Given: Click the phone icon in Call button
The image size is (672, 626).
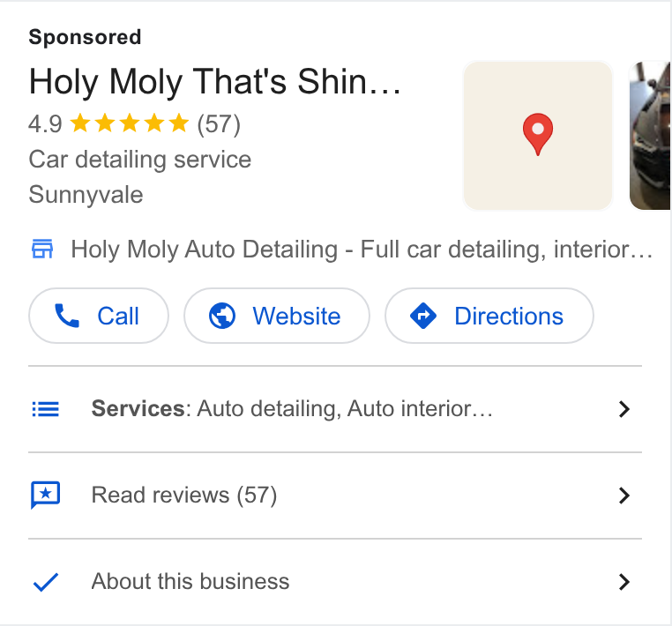Looking at the screenshot, I should coord(67,316).
